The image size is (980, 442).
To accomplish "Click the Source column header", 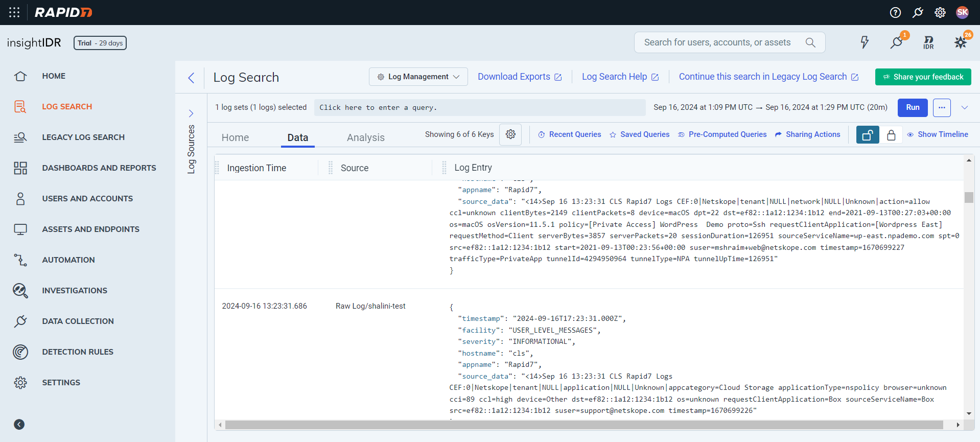I will pyautogui.click(x=355, y=168).
